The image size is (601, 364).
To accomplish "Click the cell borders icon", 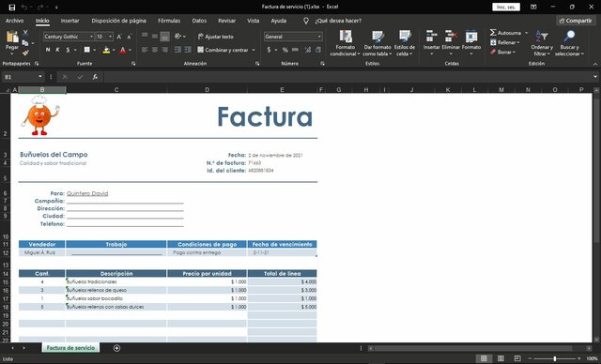I will point(87,50).
